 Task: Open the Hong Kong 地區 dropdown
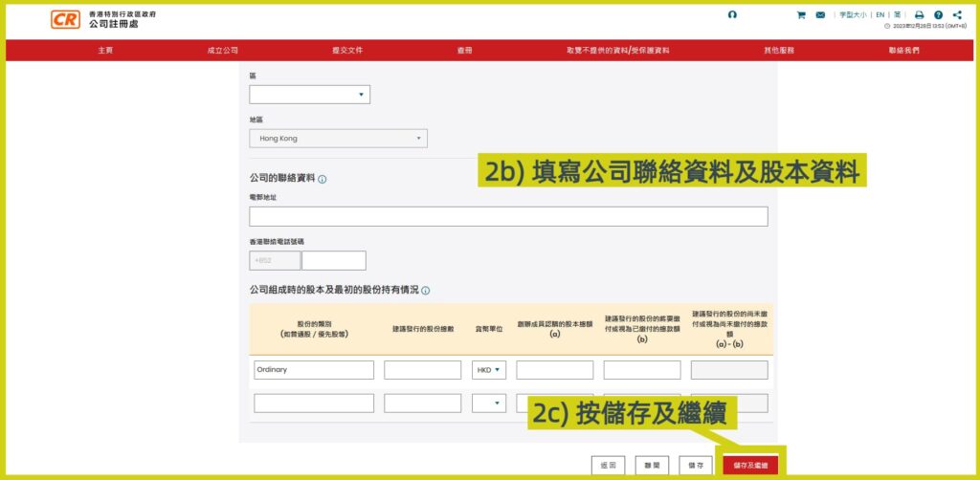338,139
